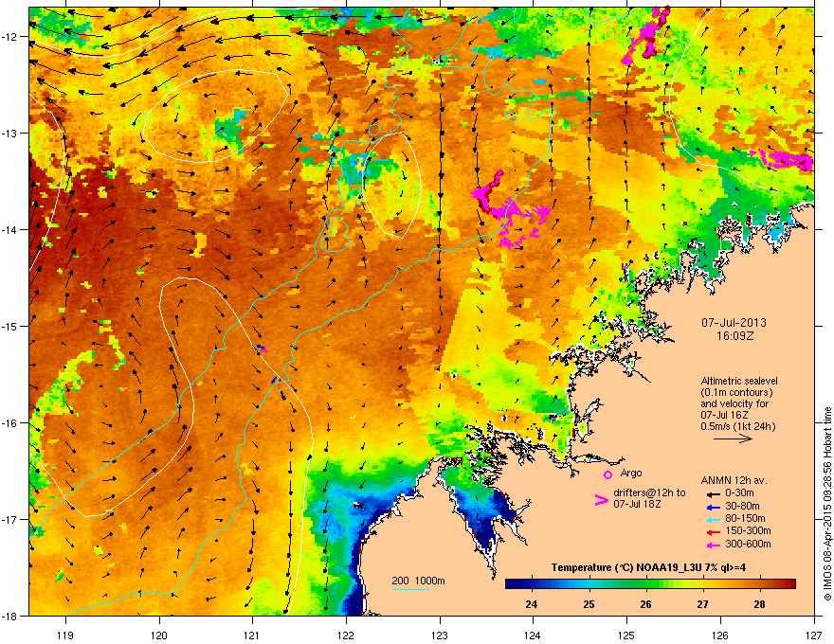Click the '07-Jul 18Z' legend text
The height and width of the screenshot is (644, 834).
click(x=637, y=504)
